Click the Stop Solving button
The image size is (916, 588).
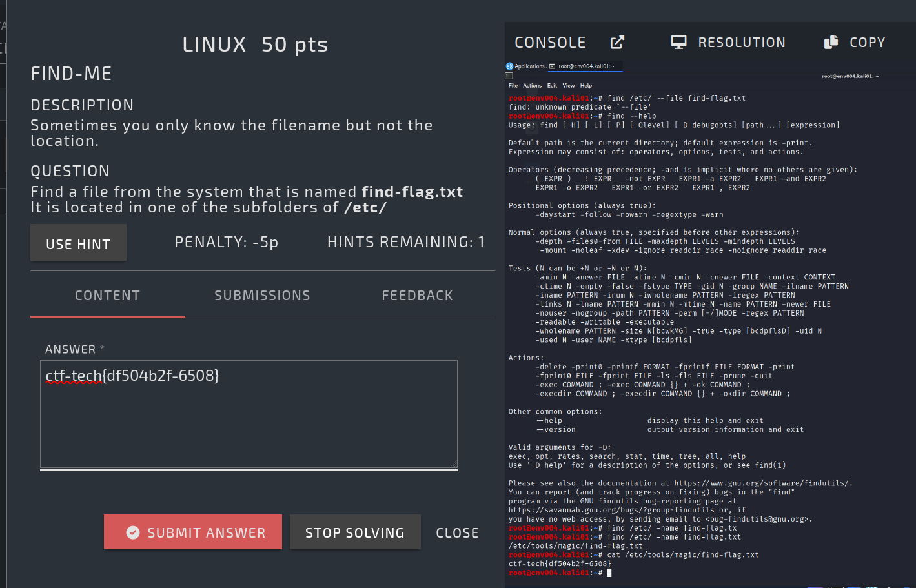point(355,532)
